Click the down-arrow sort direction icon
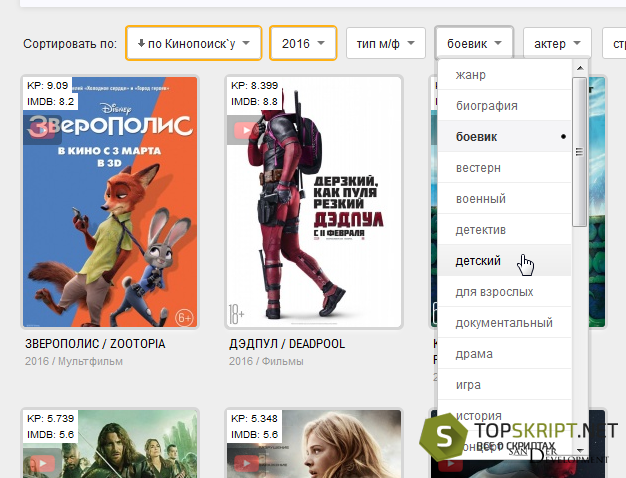626x478 pixels. [141, 43]
